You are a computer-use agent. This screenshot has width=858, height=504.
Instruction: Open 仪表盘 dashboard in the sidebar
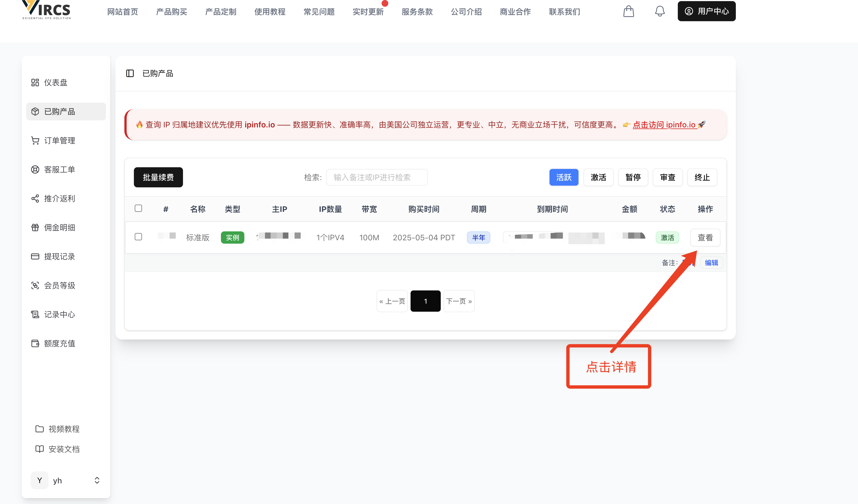56,83
